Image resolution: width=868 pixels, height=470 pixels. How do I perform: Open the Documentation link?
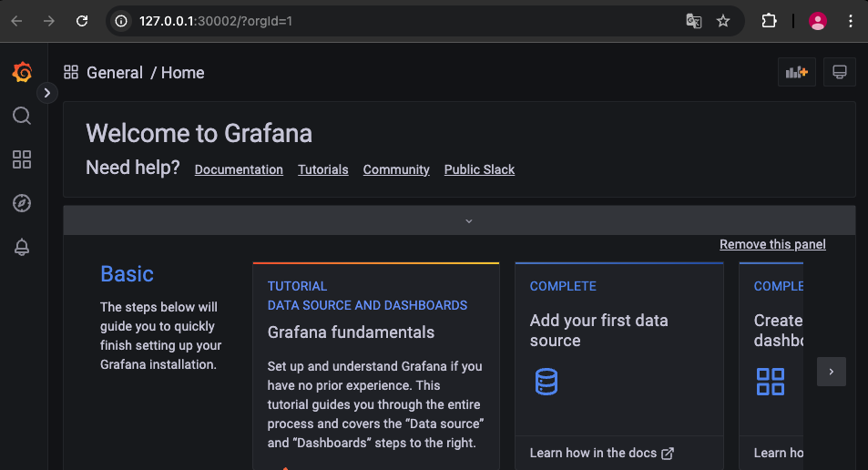click(x=239, y=169)
